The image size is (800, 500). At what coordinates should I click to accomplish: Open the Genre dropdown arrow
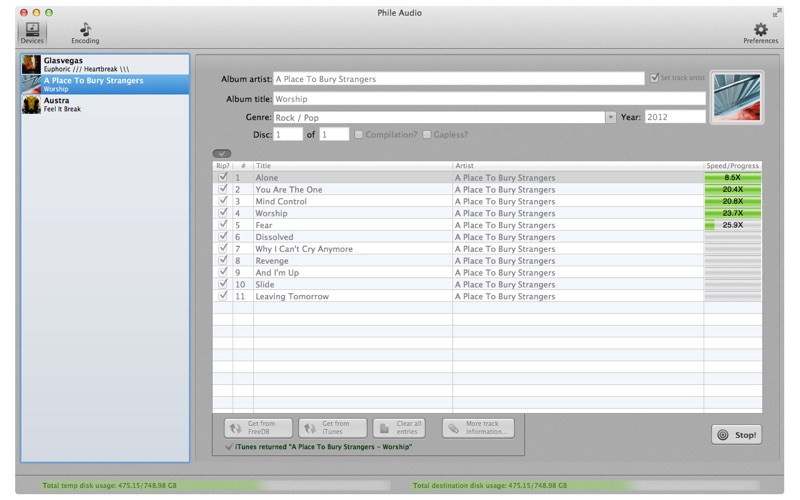click(x=610, y=117)
